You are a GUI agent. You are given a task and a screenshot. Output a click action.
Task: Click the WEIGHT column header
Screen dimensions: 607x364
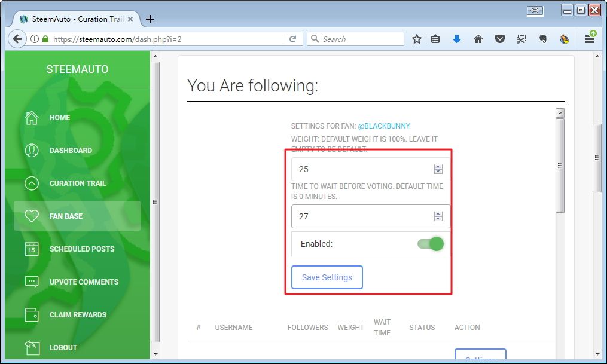click(350, 328)
